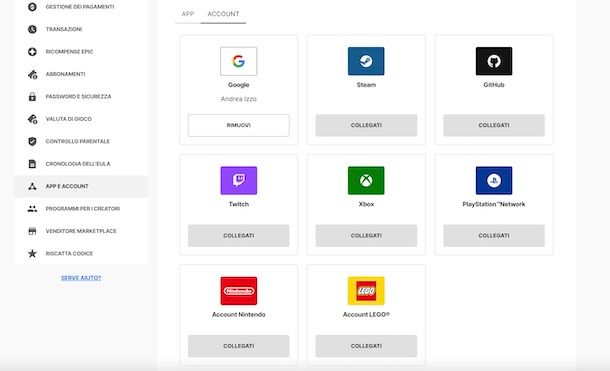Link PlayStation Network via Collegati

tap(494, 236)
